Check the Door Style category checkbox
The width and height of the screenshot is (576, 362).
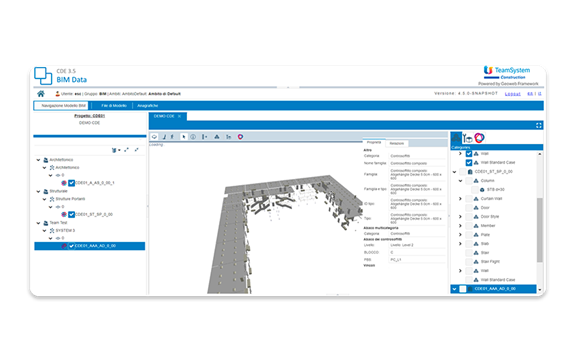(x=469, y=216)
